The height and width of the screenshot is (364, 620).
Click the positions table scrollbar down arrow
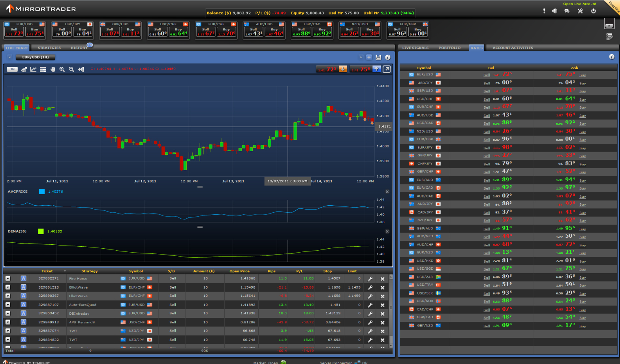[391, 345]
